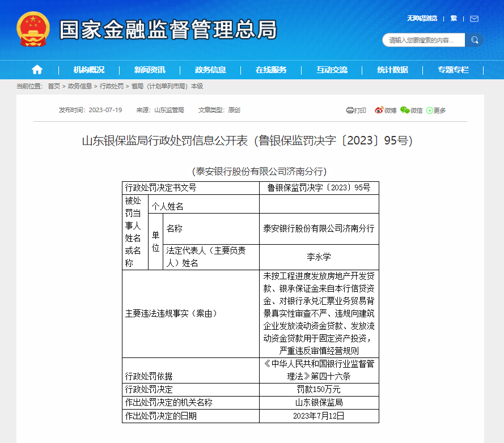Click the site title 国家金融监督管理总局

point(168,29)
